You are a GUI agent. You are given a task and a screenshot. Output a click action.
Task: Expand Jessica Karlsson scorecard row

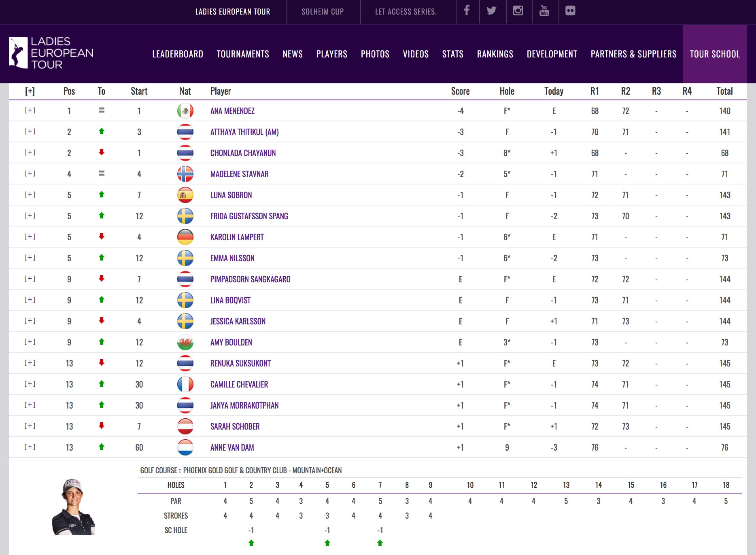click(x=30, y=321)
